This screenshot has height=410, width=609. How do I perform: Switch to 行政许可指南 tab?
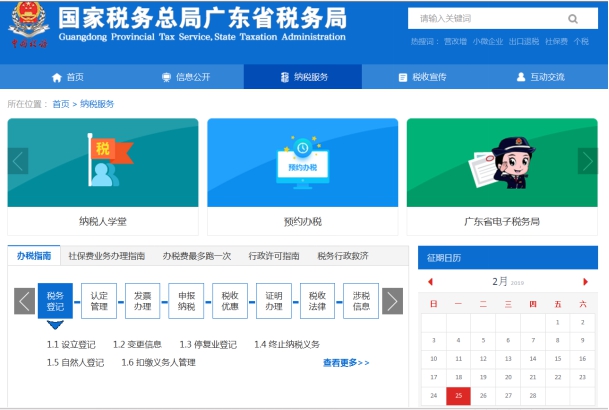click(274, 256)
